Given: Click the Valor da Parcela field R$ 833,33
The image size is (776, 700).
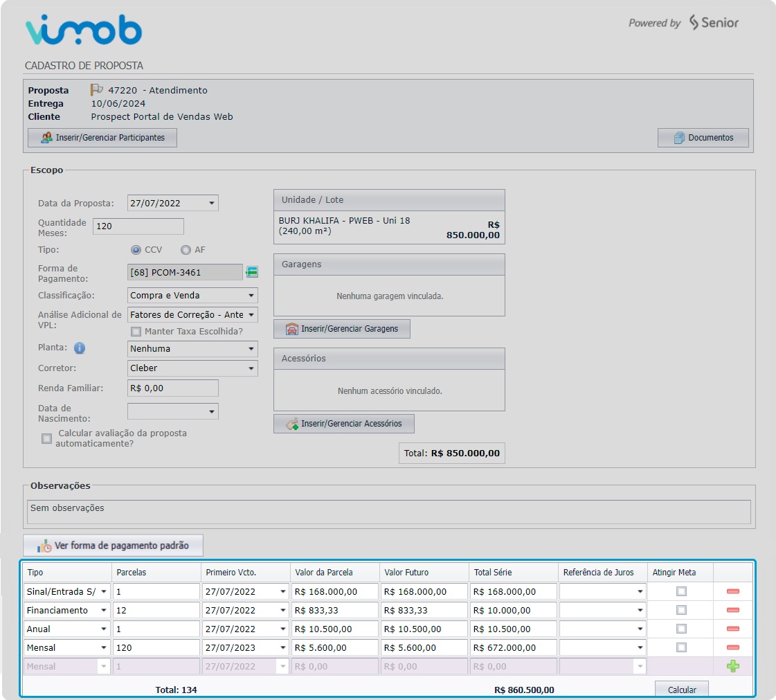Looking at the screenshot, I should pyautogui.click(x=335, y=611).
